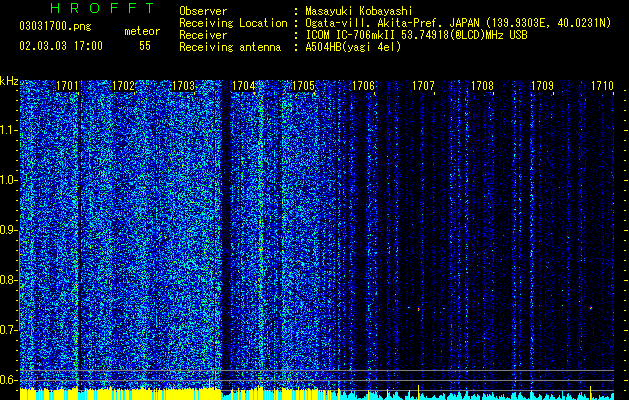Click the 1709 time marker
The height and width of the screenshot is (400, 629).
pos(542,86)
